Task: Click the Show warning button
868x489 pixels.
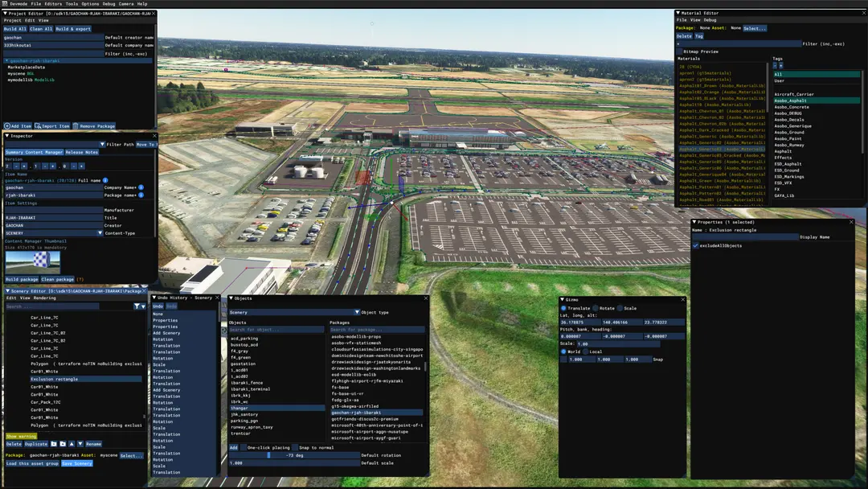Action: click(21, 436)
